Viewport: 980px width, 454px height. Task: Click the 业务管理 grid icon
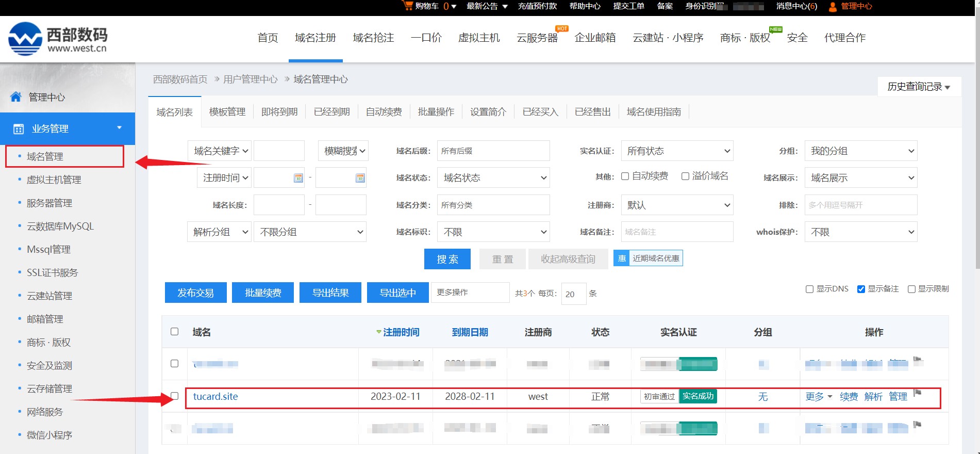(19, 129)
